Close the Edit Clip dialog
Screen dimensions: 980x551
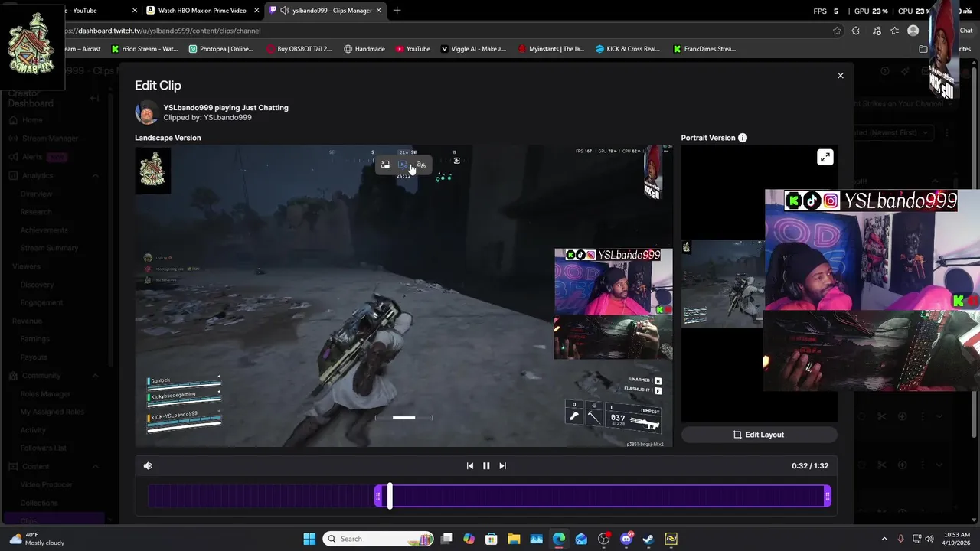(840, 75)
